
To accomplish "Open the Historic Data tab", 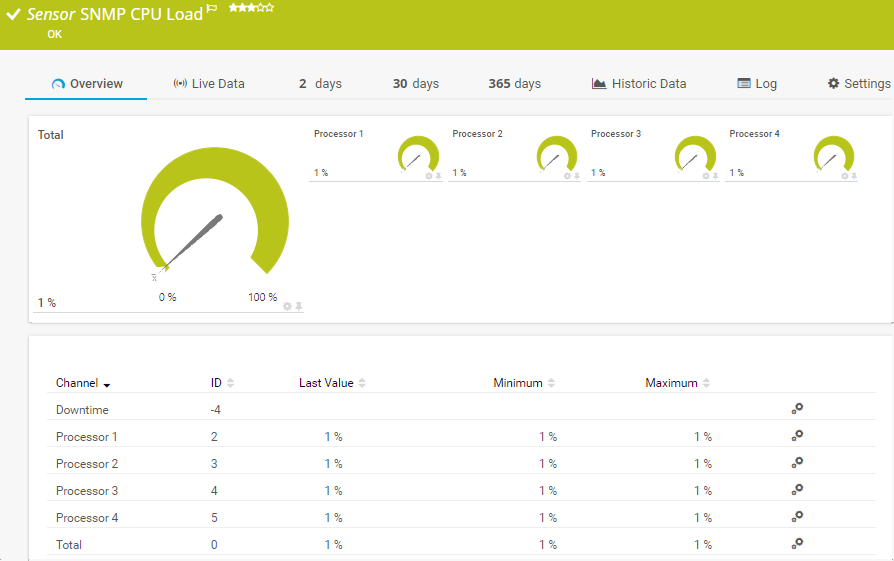I will [639, 84].
